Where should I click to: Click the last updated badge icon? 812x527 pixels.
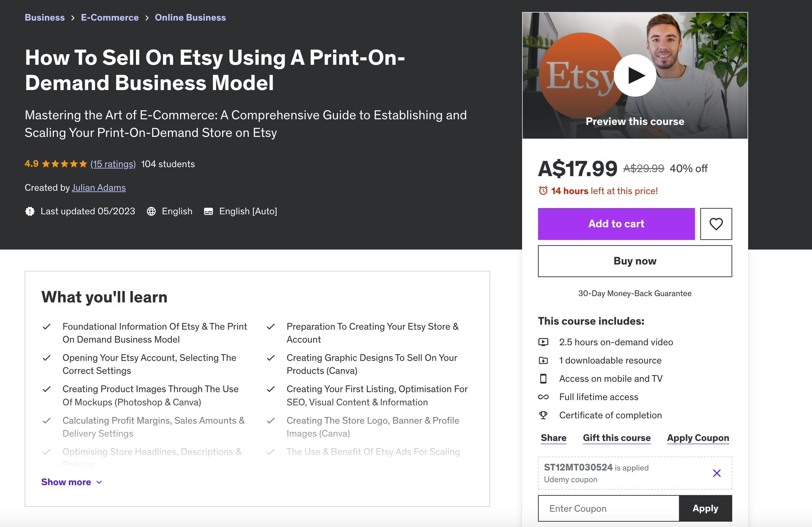(30, 211)
